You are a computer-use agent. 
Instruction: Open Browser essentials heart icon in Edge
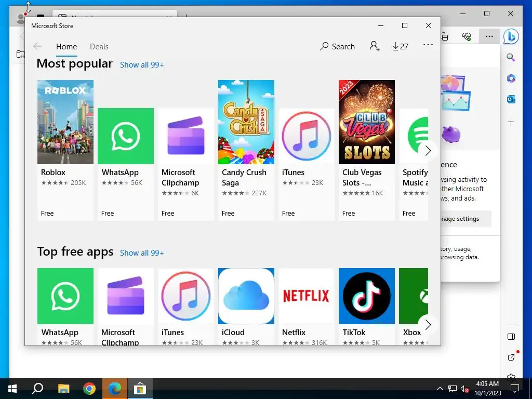[467, 36]
